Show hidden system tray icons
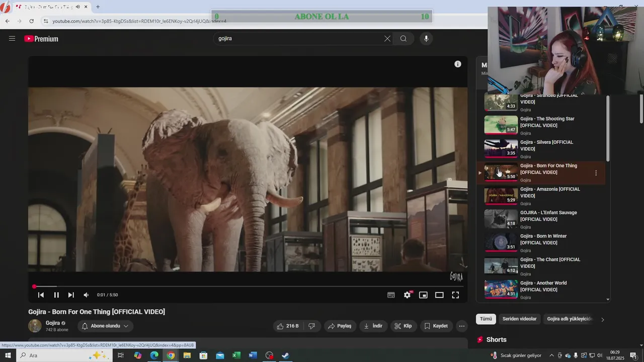Viewport: 644px width, 362px height. [551, 355]
